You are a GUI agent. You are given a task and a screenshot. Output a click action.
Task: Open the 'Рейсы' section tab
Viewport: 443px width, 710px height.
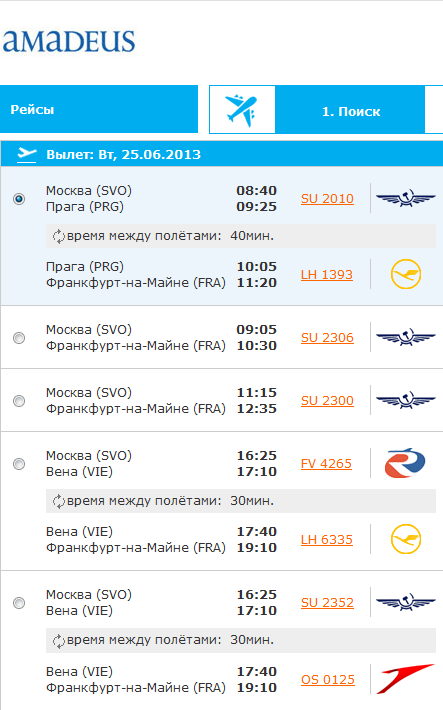(x=99, y=109)
